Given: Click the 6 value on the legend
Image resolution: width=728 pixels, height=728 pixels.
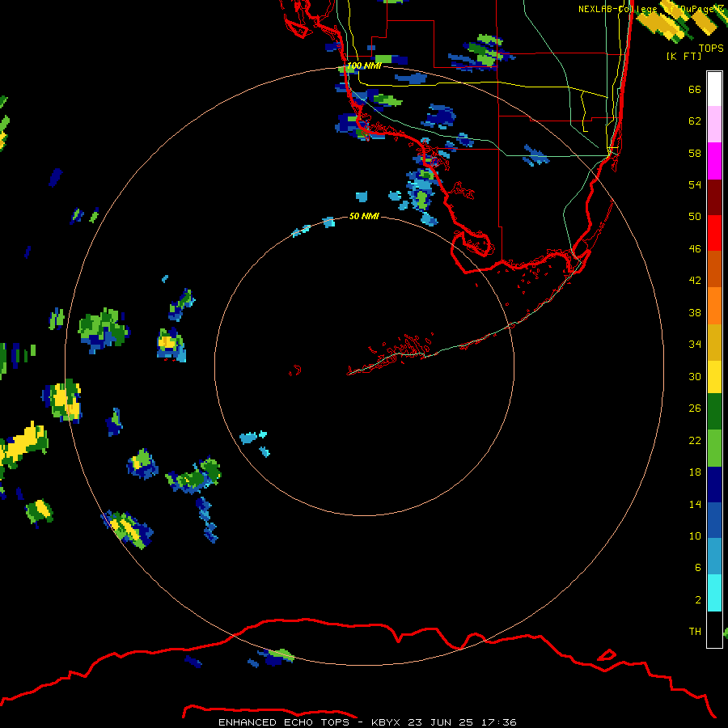Looking at the screenshot, I should pyautogui.click(x=698, y=568).
